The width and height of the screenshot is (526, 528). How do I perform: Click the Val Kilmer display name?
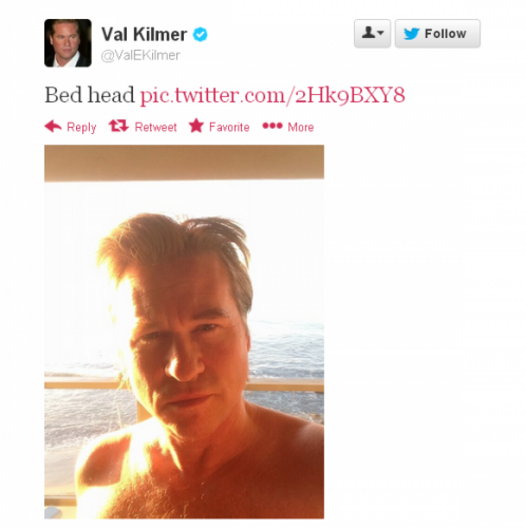coord(144,34)
